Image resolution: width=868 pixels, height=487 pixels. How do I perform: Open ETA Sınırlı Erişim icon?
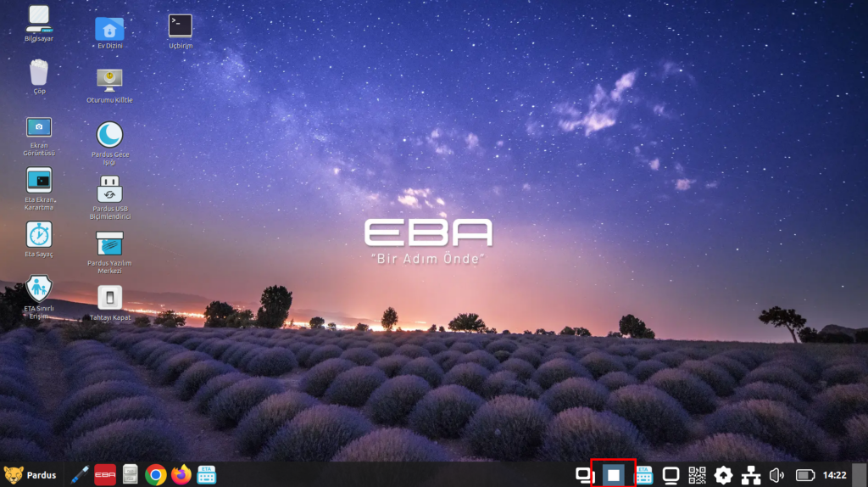(39, 288)
